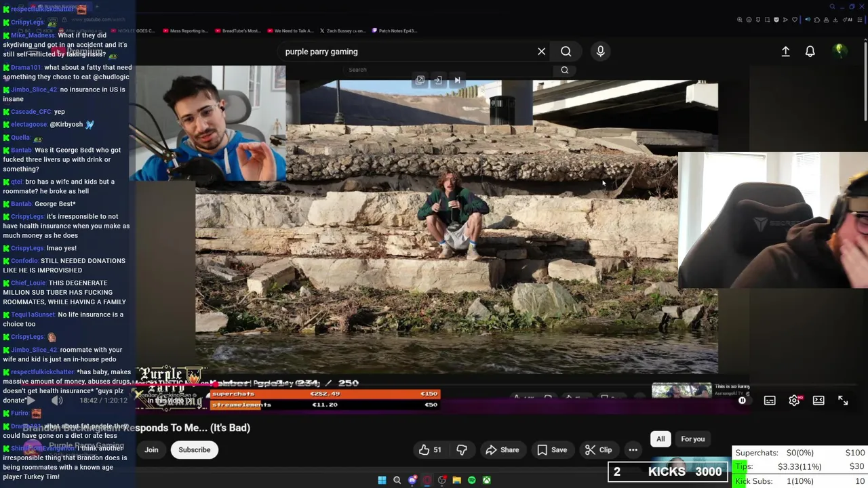
Task: Open the browser downloads icon
Action: [x=835, y=20]
